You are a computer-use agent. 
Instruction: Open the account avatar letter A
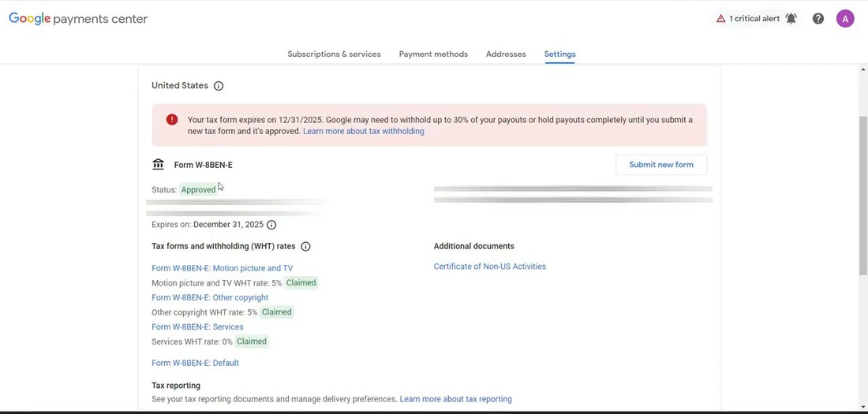click(x=845, y=18)
